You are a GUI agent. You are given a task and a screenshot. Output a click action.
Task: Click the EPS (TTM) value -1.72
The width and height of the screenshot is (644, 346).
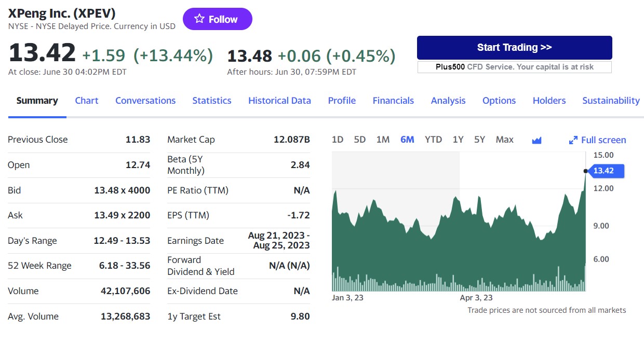tap(299, 215)
